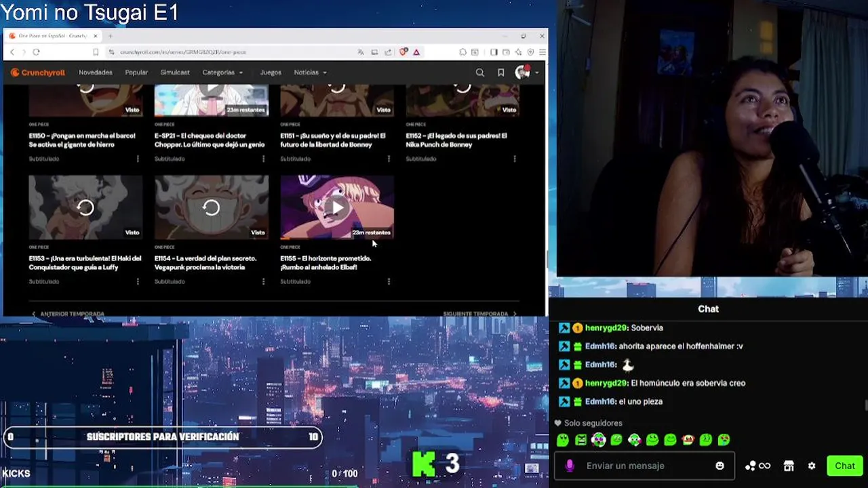Expand the Noticias dropdown

(x=310, y=73)
